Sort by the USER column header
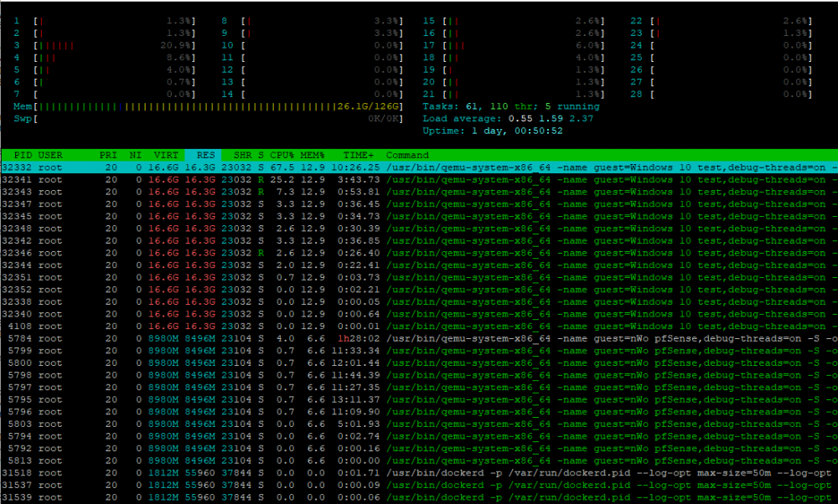This screenshot has height=504, width=838. coord(50,156)
